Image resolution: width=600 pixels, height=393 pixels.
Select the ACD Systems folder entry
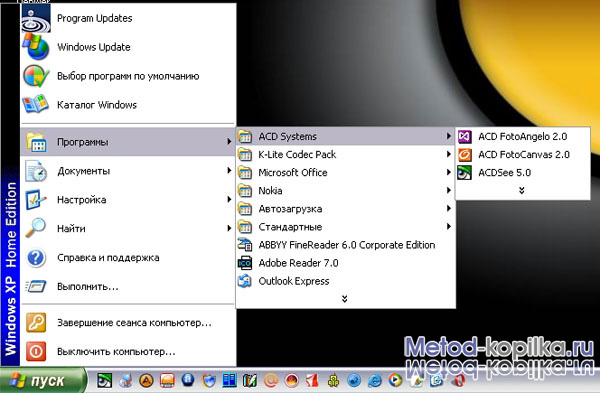345,136
